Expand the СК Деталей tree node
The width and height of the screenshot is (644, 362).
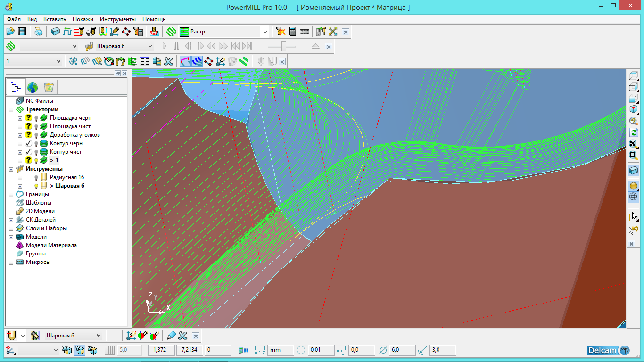point(11,220)
